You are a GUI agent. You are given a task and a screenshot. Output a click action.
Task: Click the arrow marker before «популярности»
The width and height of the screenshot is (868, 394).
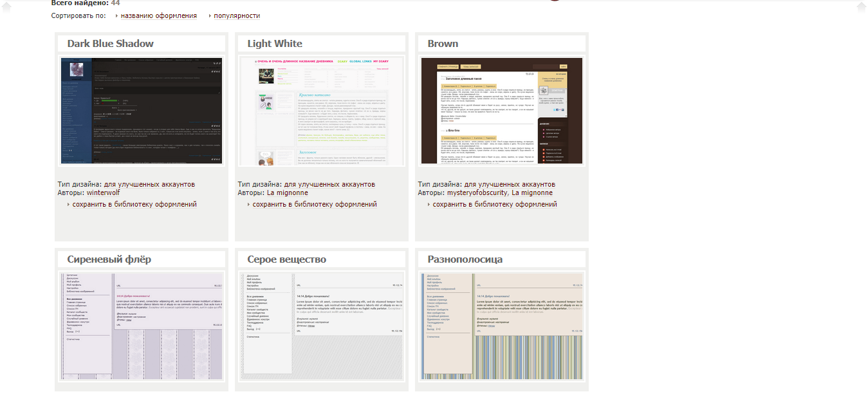(x=208, y=15)
